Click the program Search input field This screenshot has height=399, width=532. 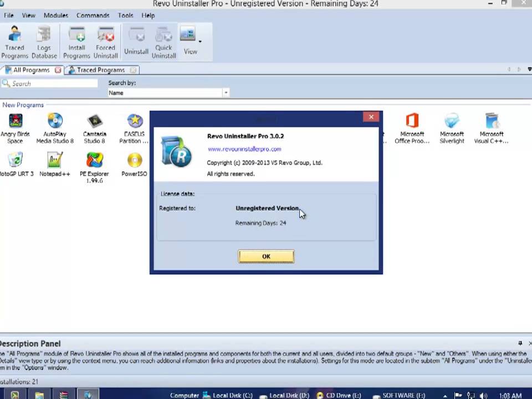49,84
